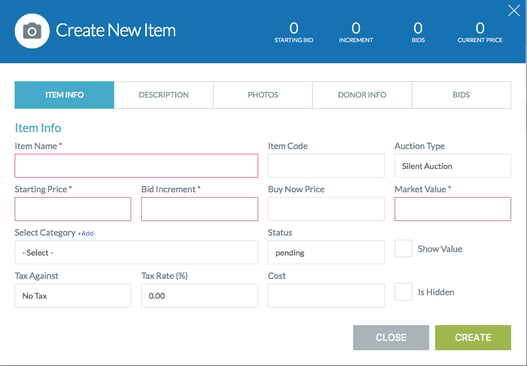Image resolution: width=527 pixels, height=366 pixels.
Task: Click into the Starting Price field
Action: click(x=73, y=209)
